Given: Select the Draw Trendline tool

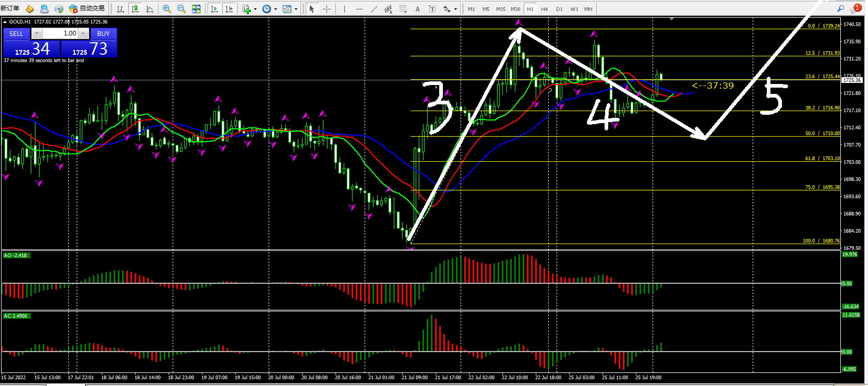Looking at the screenshot, I should click(x=373, y=9).
